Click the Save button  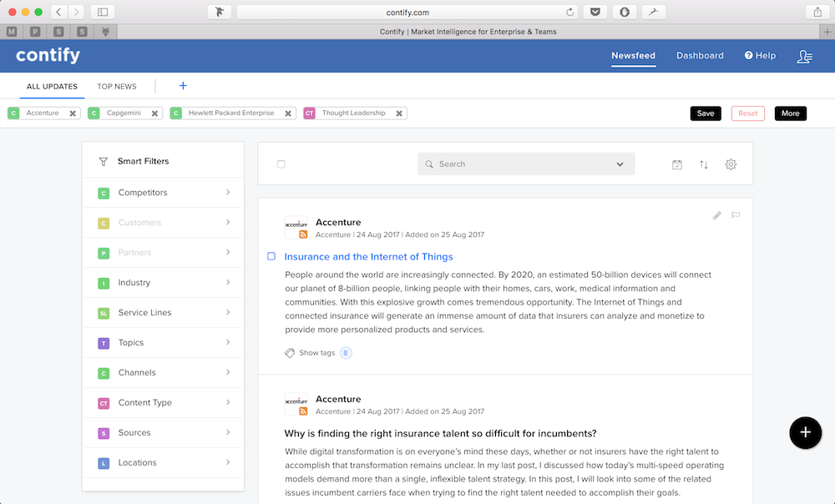tap(706, 113)
